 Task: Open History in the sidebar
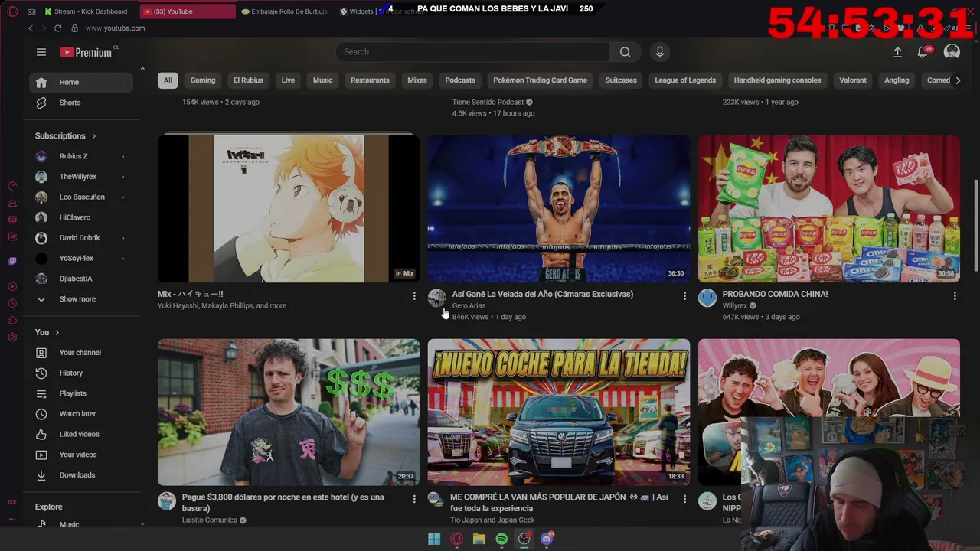pos(81,373)
